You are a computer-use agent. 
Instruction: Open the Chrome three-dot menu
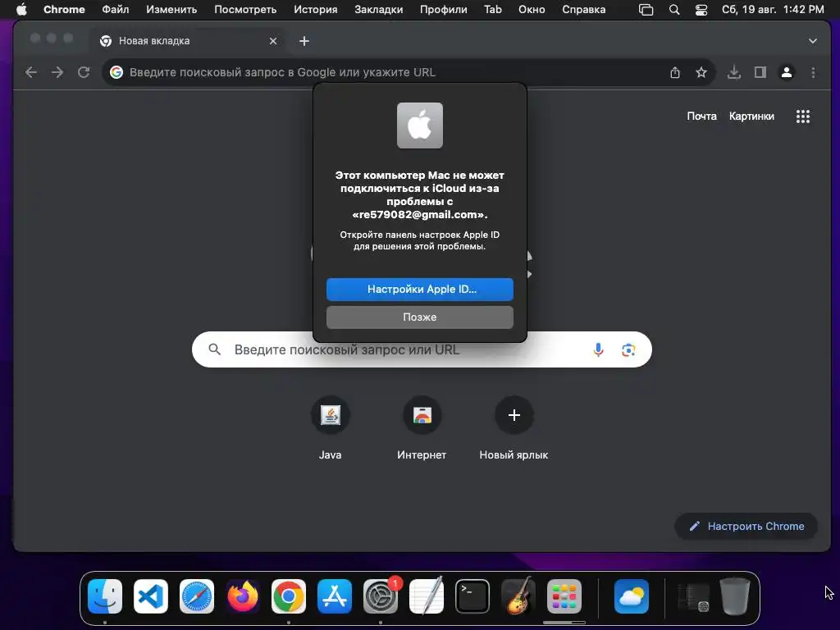click(813, 72)
